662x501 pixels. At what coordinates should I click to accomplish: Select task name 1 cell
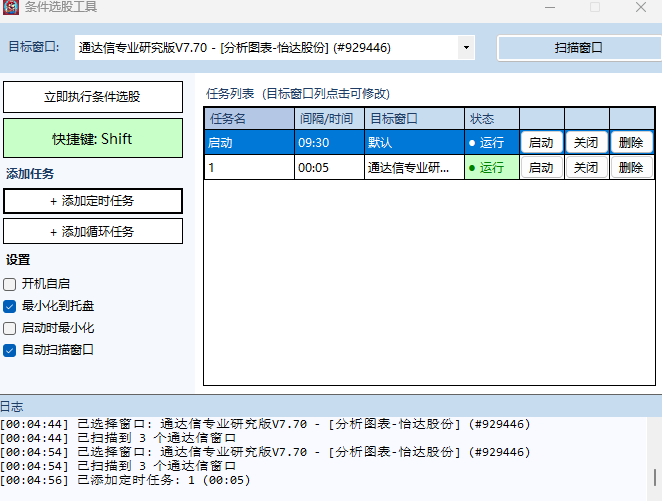point(249,168)
